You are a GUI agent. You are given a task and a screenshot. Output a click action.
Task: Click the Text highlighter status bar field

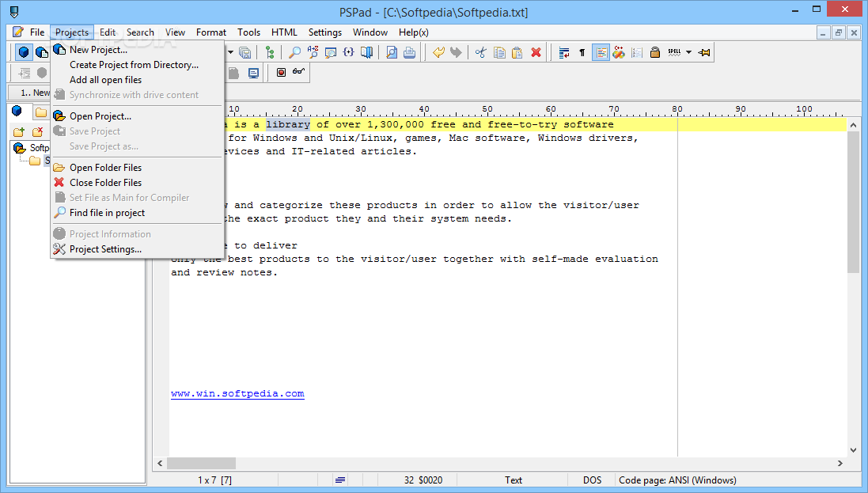pyautogui.click(x=514, y=480)
